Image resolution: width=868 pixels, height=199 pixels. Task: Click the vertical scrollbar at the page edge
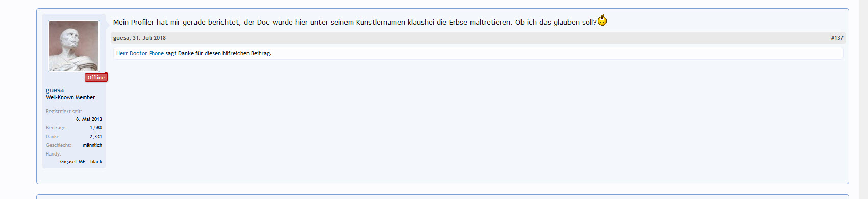click(x=863, y=99)
